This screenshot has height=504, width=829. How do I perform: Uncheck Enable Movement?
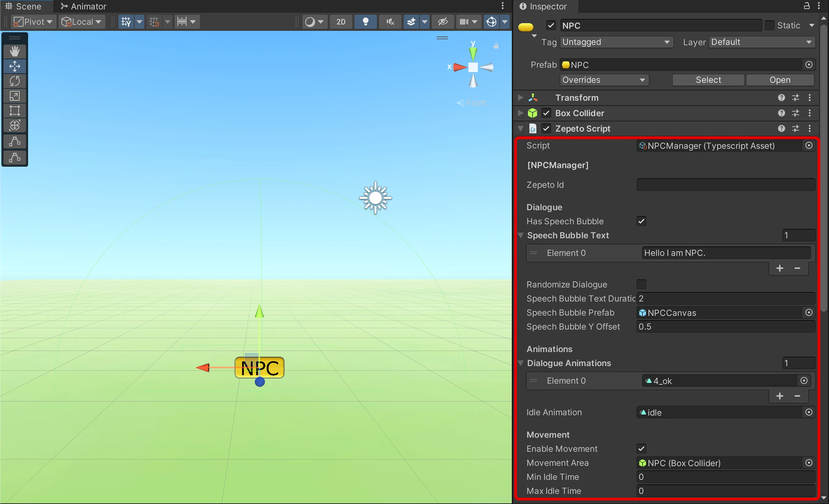pos(641,448)
